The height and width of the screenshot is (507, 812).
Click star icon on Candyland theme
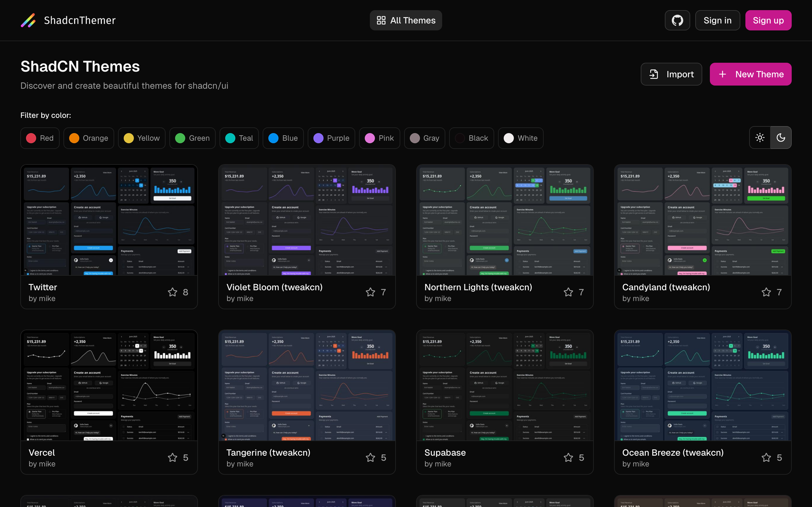coord(766,292)
